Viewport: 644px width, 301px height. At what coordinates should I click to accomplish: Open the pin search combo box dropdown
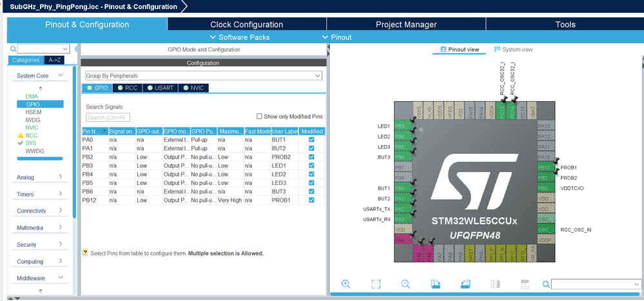pyautogui.click(x=637, y=284)
